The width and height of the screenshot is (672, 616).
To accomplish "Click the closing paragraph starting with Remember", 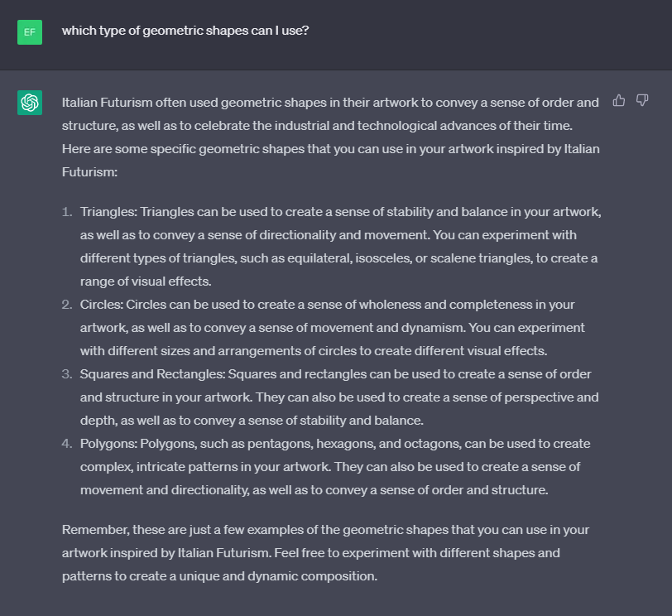I will click(x=326, y=552).
